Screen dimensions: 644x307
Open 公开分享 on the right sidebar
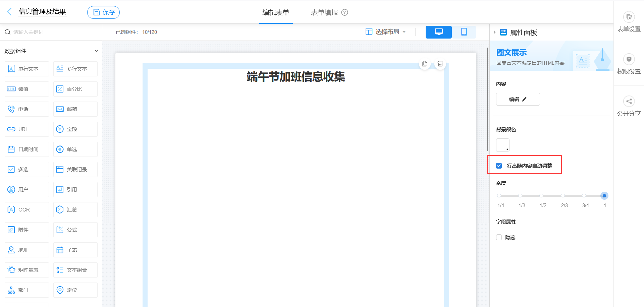tap(629, 106)
